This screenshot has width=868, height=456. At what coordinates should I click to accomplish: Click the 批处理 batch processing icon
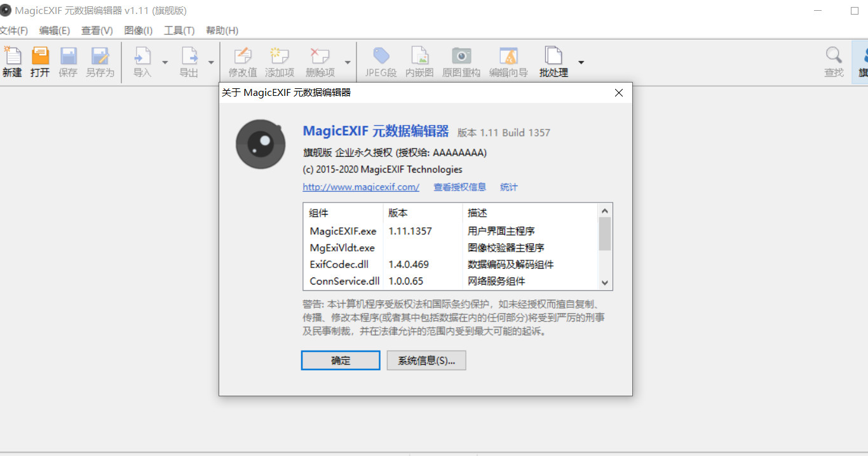click(x=553, y=57)
